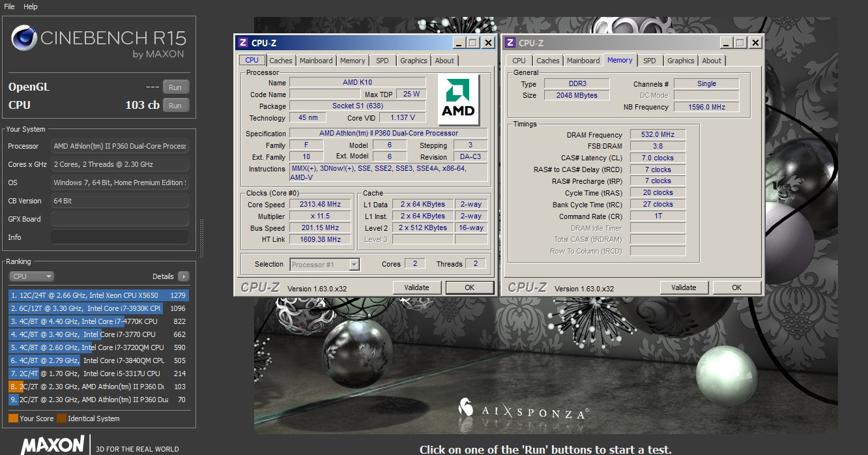The image size is (868, 455).
Task: Click the DRAM Frequency 532.0 MHz value
Action: [x=658, y=134]
